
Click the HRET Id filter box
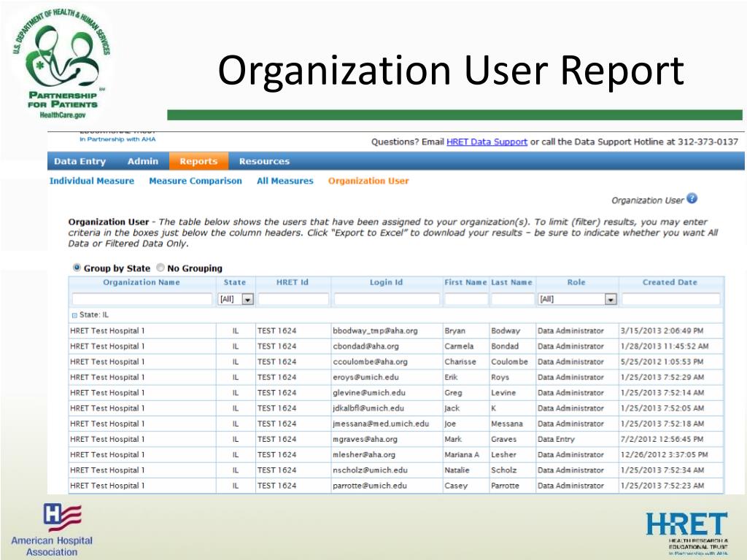tap(293, 299)
